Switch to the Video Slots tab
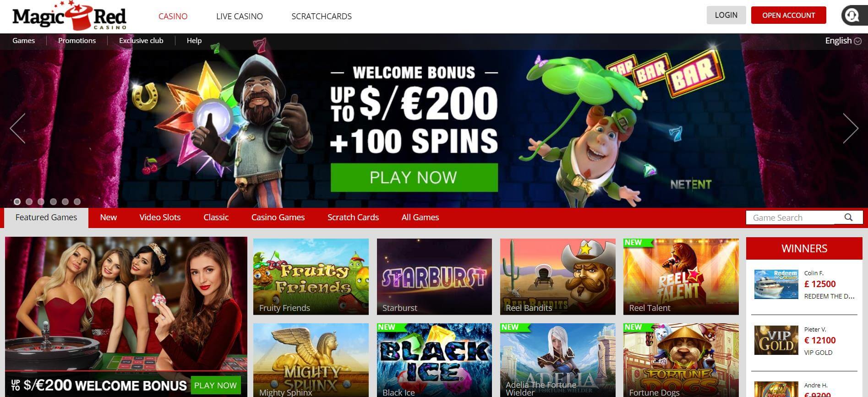The image size is (868, 397). (x=160, y=218)
